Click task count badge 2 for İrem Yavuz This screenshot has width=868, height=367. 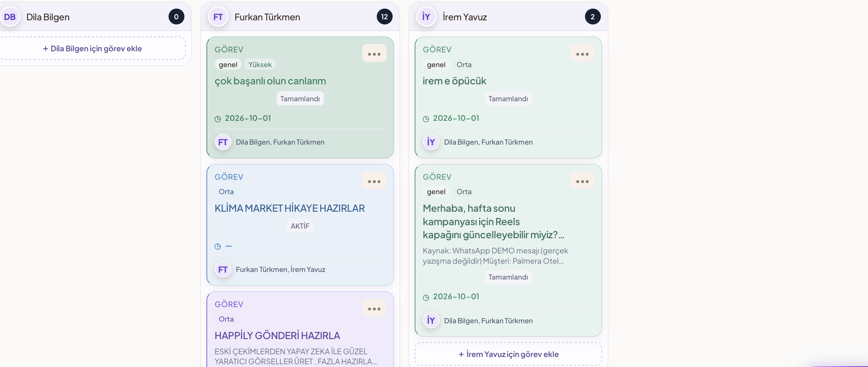coord(593,17)
